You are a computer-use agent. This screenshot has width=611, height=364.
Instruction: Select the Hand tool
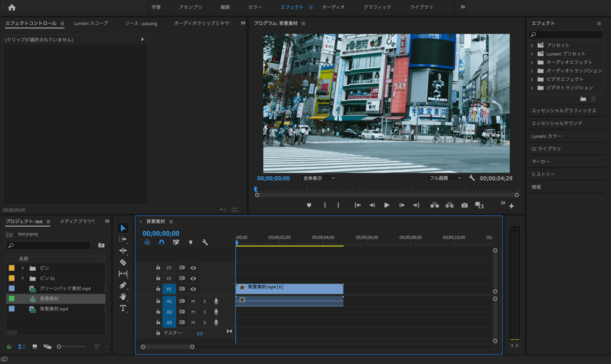point(123,297)
